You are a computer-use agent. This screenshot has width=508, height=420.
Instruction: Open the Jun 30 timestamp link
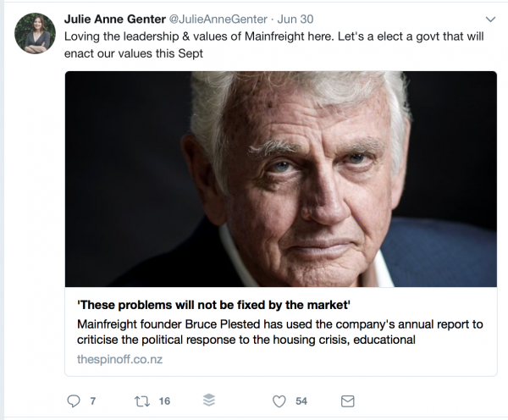tap(294, 19)
